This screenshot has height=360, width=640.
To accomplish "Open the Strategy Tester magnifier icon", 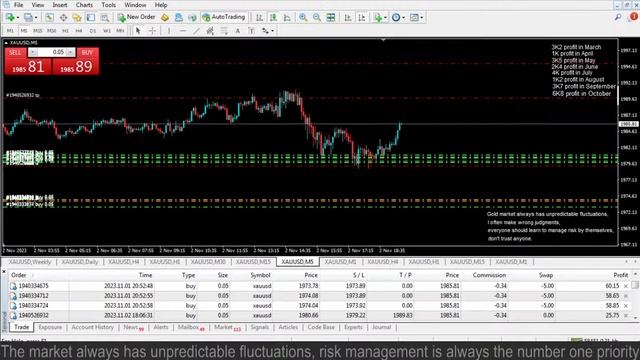I will [x=104, y=18].
